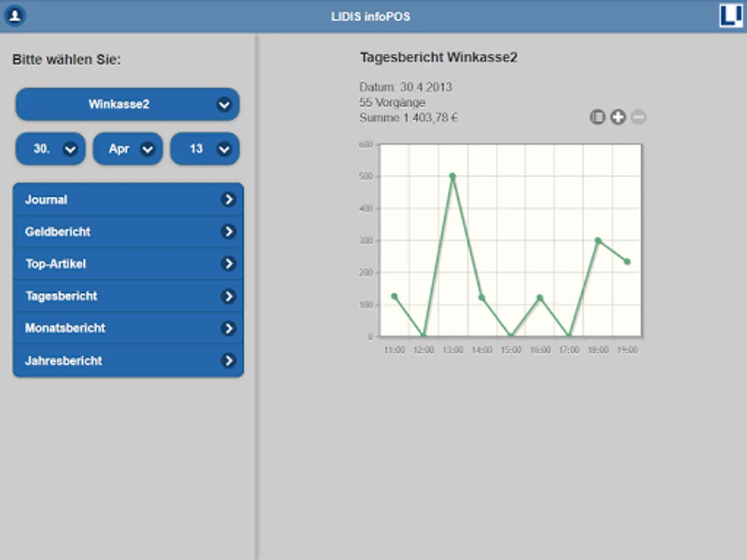Viewport: 747px width, 560px height.
Task: Click the Datum: 30.4.2013 text
Action: point(406,87)
